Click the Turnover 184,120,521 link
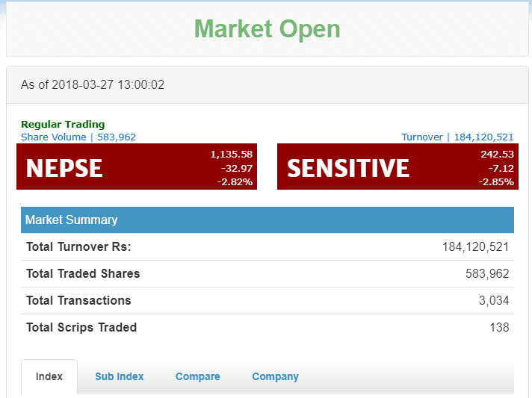The width and height of the screenshot is (532, 398). coord(457,137)
